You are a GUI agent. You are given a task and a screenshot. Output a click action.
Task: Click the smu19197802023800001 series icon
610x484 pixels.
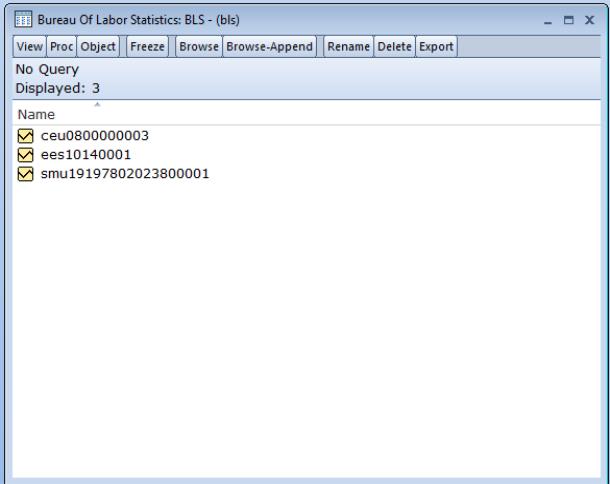[26, 174]
